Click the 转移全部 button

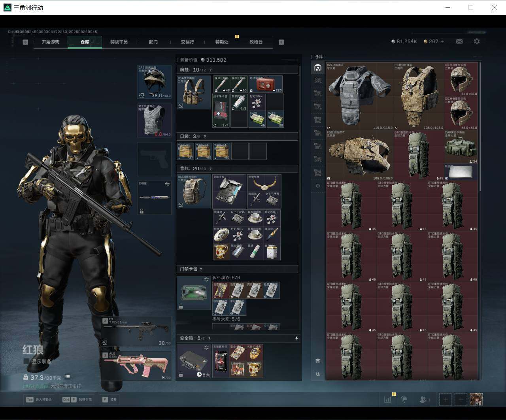point(77,399)
